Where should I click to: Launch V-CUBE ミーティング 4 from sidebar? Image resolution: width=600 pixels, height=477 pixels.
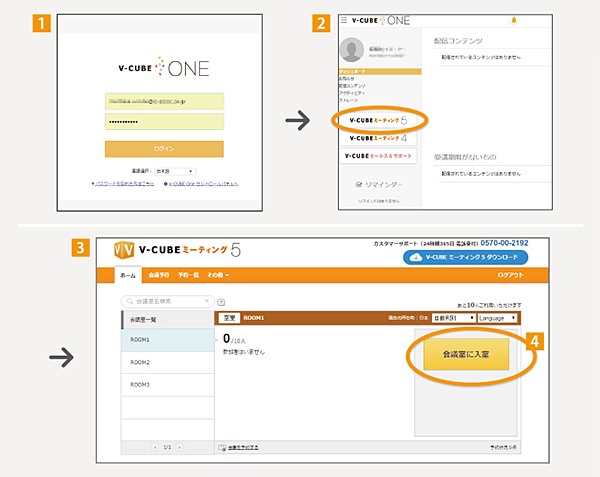point(378,138)
